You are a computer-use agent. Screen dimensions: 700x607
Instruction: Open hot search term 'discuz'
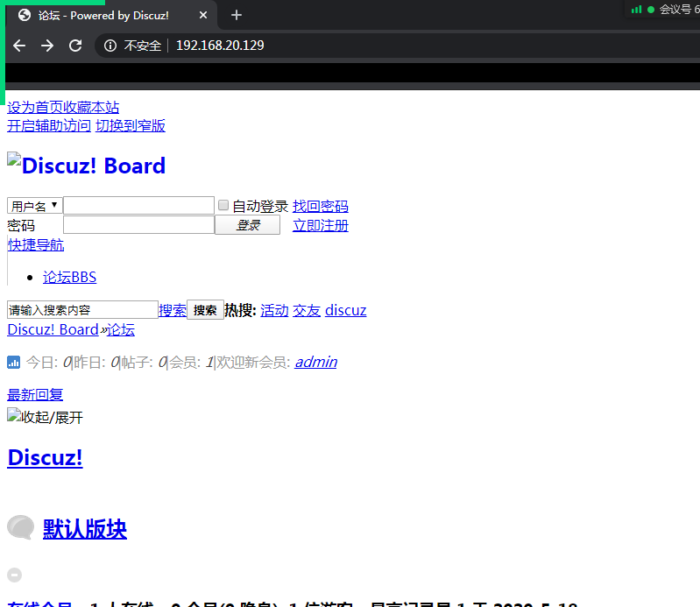click(x=345, y=310)
